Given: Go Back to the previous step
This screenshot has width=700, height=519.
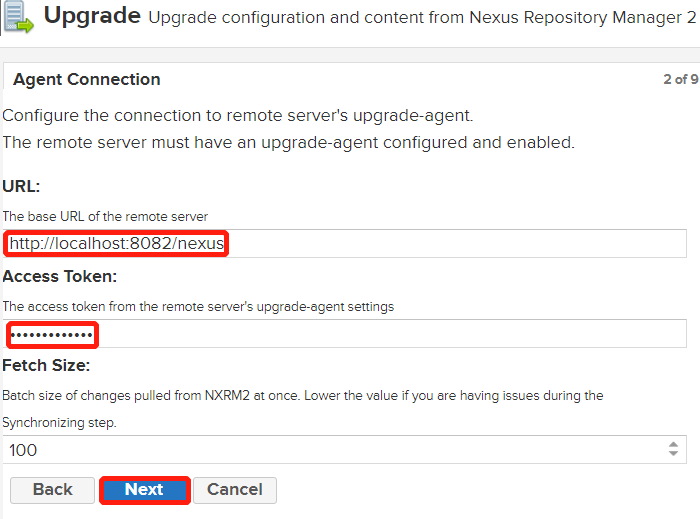Looking at the screenshot, I should [x=52, y=490].
